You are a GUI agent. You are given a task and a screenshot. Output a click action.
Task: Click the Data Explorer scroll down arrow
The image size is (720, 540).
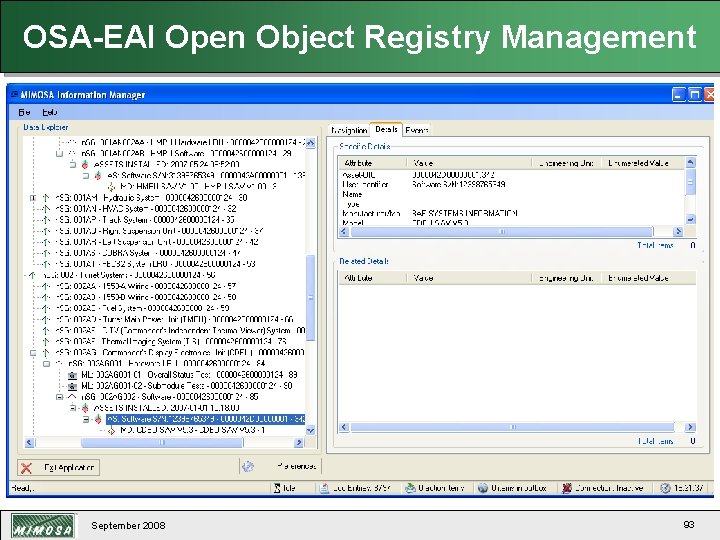(x=310, y=430)
